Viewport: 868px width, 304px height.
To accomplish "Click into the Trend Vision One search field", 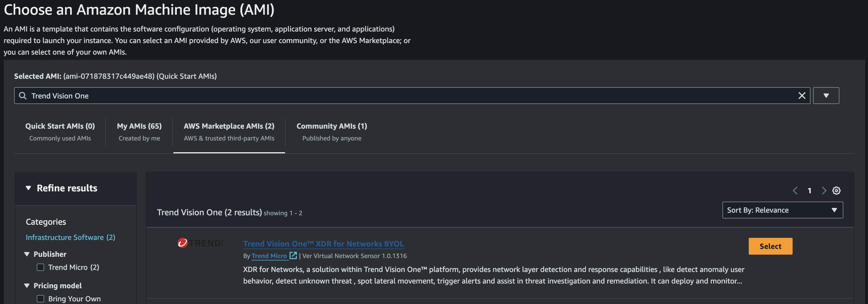I will (x=412, y=96).
